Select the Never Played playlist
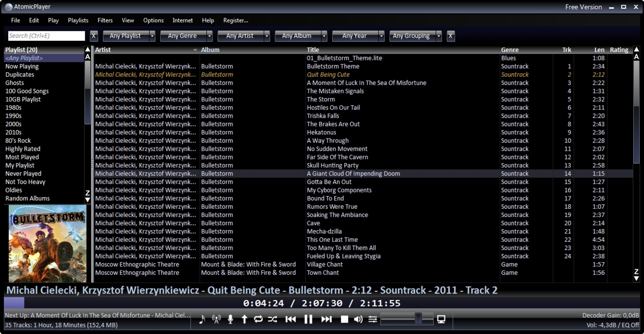The width and height of the screenshot is (644, 334). click(44, 174)
